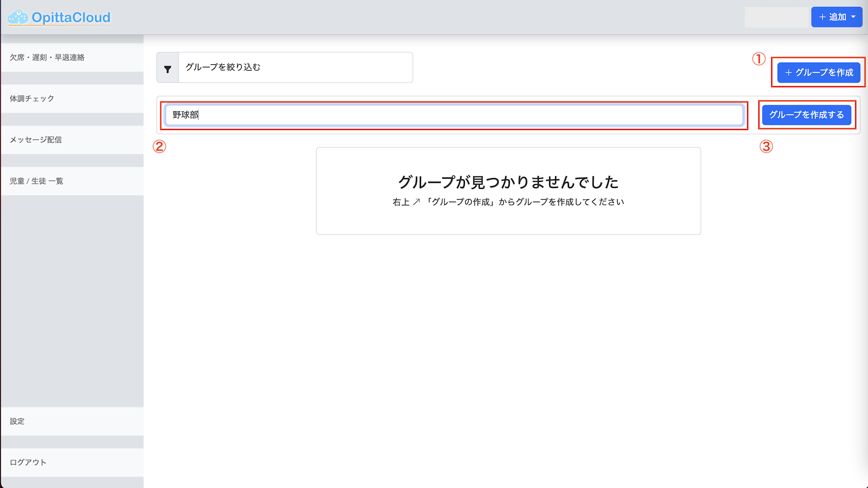Click the グループが見つかりませんでした heading text
The image size is (868, 488).
508,182
